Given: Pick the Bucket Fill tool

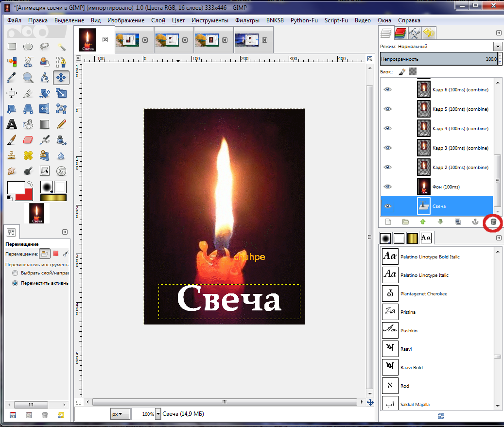Looking at the screenshot, I should pos(28,124).
